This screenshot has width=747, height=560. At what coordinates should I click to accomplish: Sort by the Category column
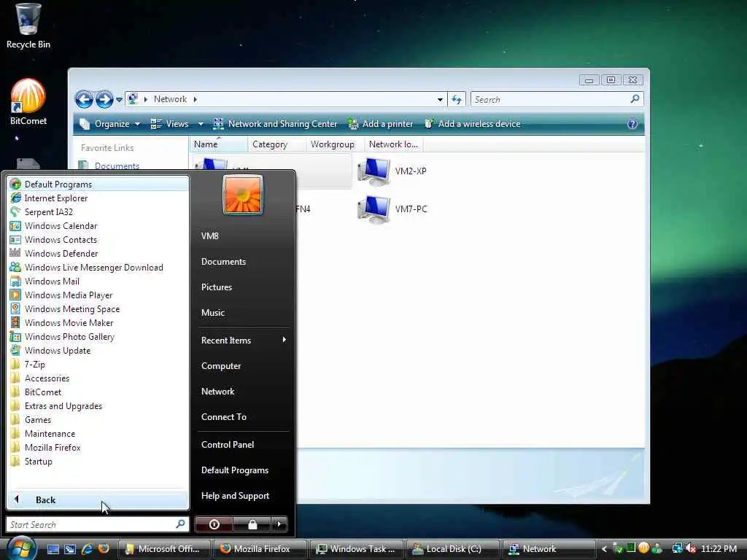[x=276, y=144]
